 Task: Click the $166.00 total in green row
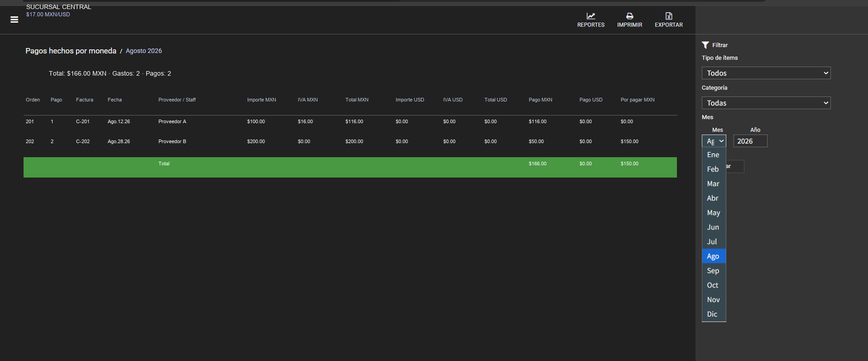pyautogui.click(x=537, y=164)
